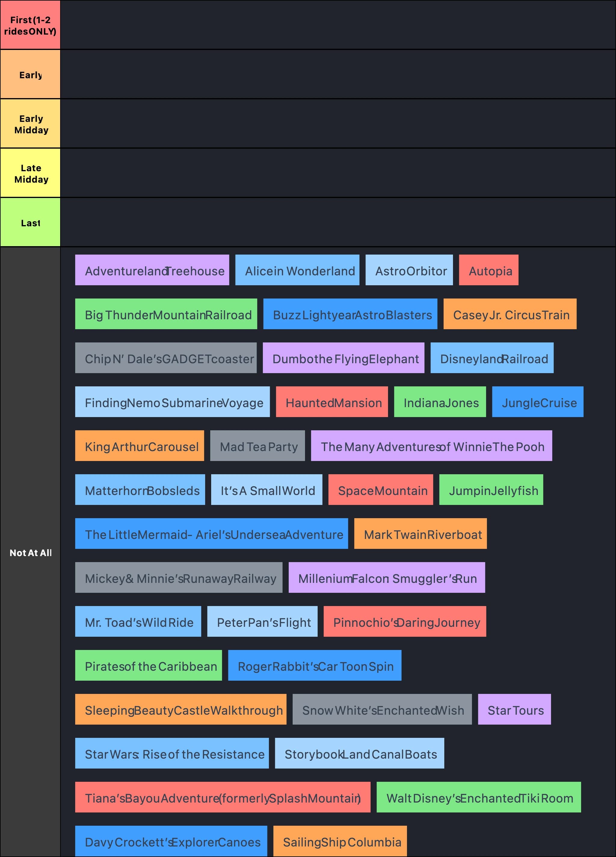616x857 pixels.
Task: Click the Not At All tier label
Action: 30,553
